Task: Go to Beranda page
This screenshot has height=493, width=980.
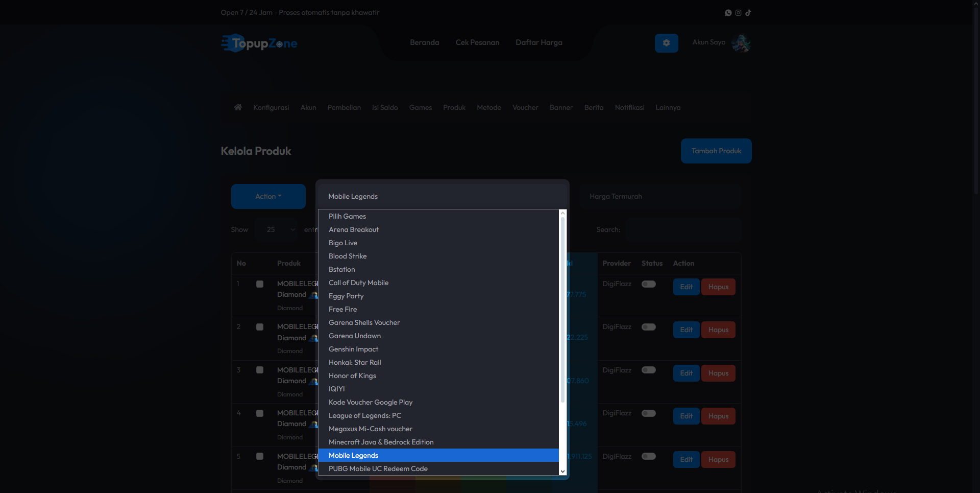Action: [x=425, y=42]
